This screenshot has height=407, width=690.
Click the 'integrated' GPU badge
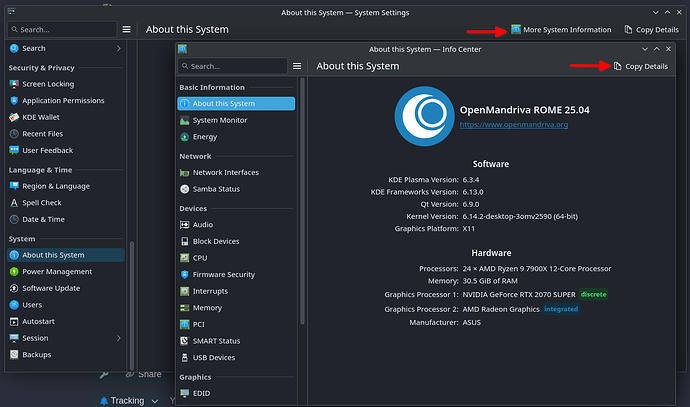pyautogui.click(x=561, y=309)
